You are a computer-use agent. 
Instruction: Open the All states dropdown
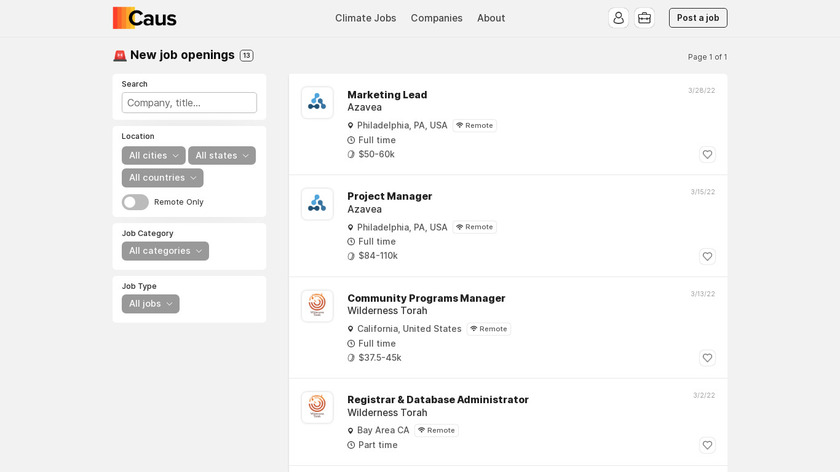(x=221, y=156)
